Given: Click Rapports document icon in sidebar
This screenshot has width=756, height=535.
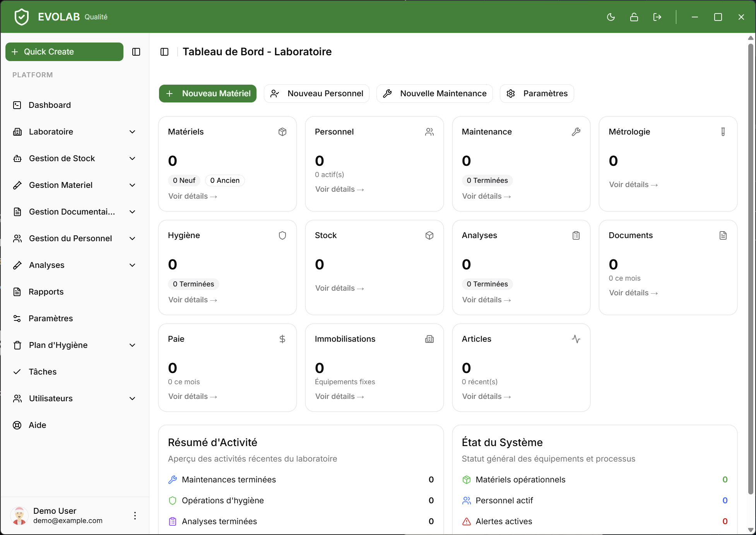Looking at the screenshot, I should [x=17, y=292].
